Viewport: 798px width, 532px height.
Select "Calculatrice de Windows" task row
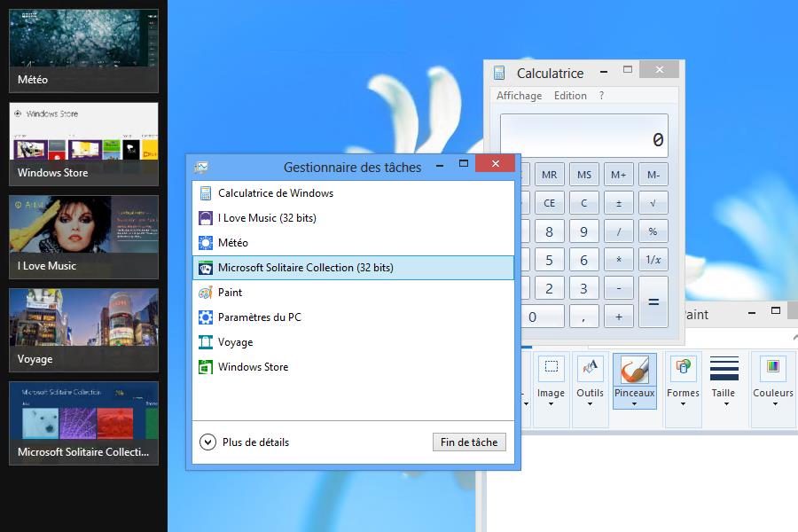pos(353,193)
